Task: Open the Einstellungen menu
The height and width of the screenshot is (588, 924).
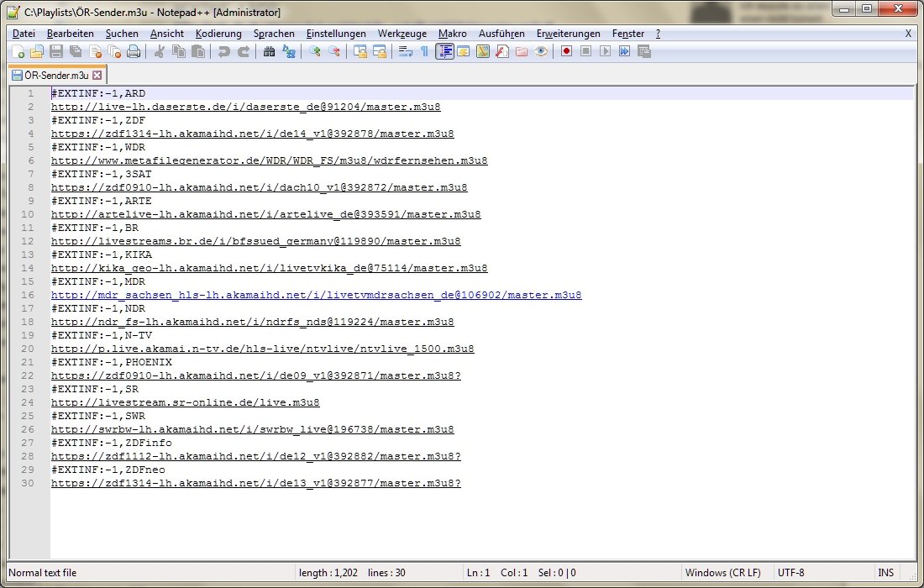Action: coord(336,34)
